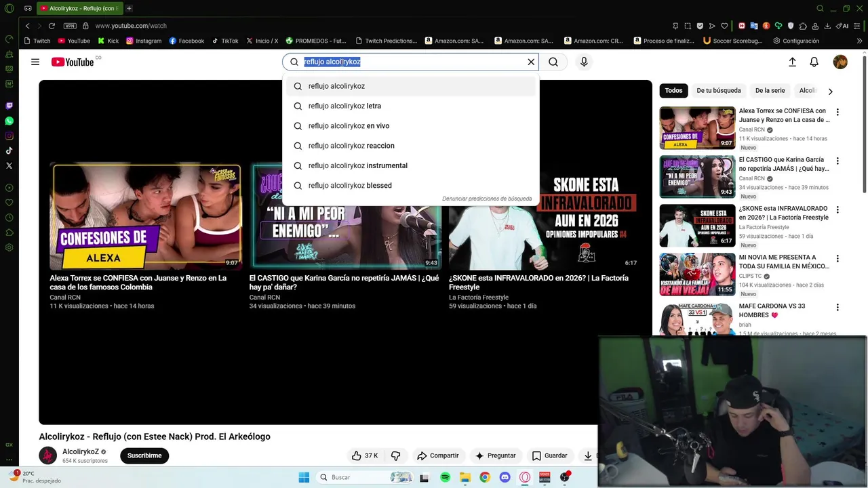Open options for El CASTIGO sidebar video

[x=837, y=161]
